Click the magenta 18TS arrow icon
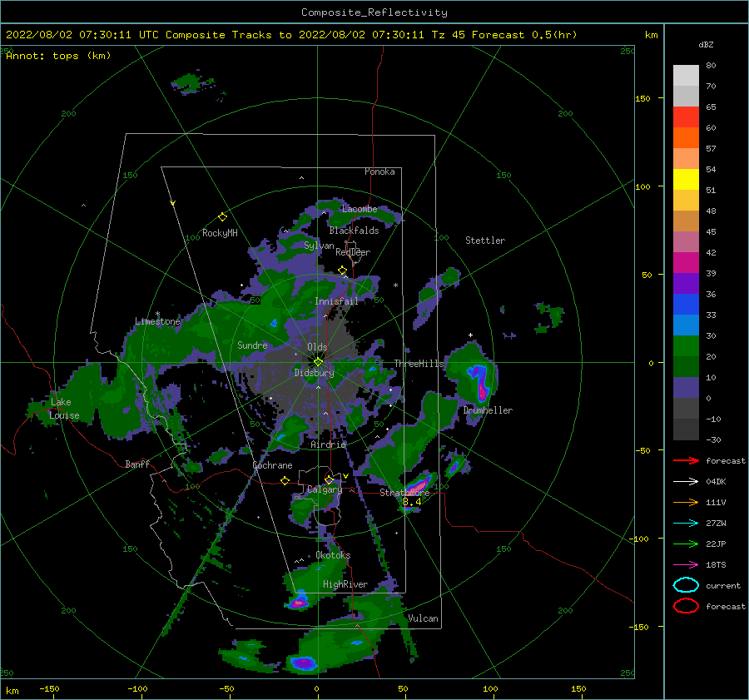749x700 pixels. pos(686,565)
